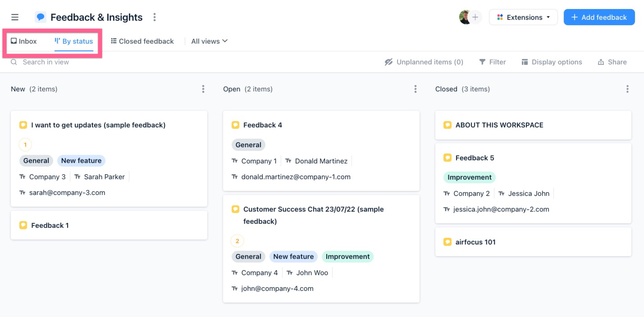Open the Extensions dropdown

coord(523,17)
